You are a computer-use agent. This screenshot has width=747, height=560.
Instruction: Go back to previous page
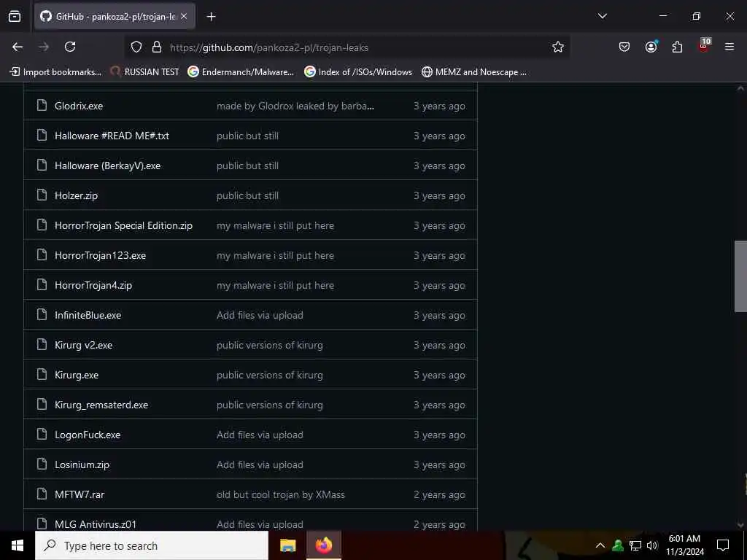pos(18,47)
